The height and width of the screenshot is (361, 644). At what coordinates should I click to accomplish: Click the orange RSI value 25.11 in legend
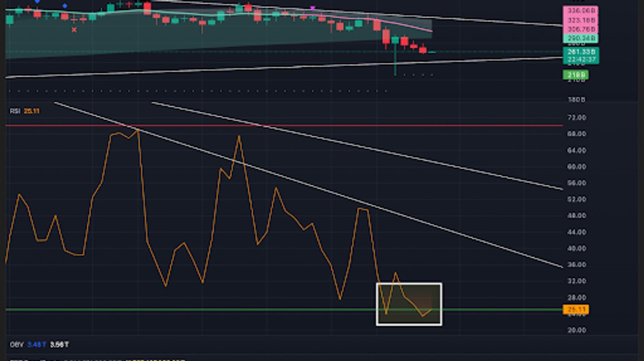click(31, 111)
